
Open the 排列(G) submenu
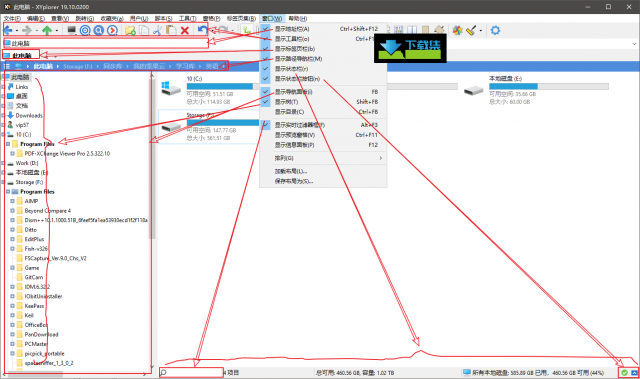point(322,158)
